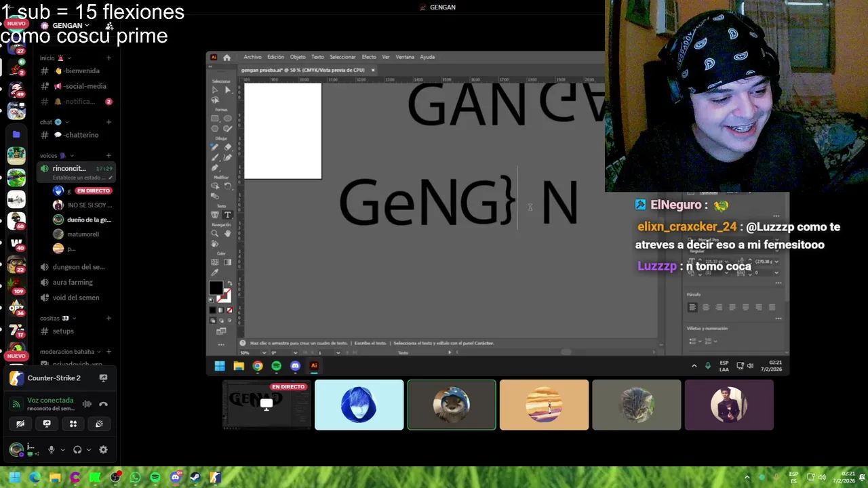This screenshot has height=488, width=868.
Task: Select the Rotate tool under Modificar
Action: tap(228, 186)
